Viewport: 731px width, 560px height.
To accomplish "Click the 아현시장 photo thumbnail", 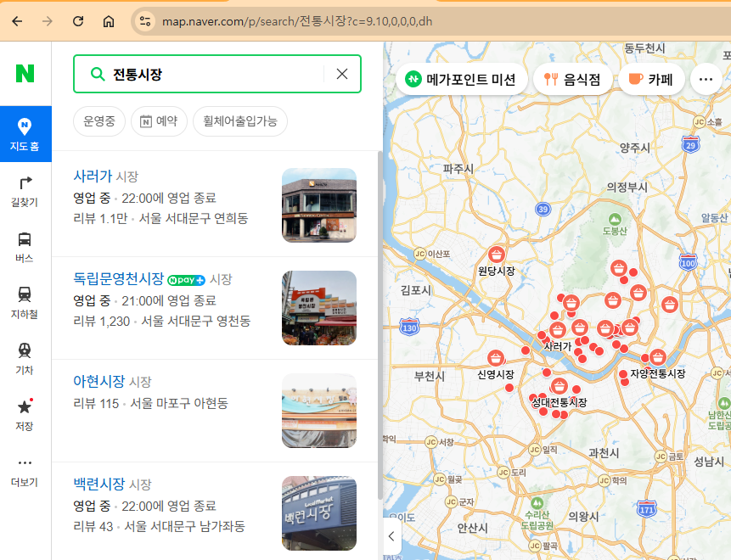I will click(x=319, y=411).
